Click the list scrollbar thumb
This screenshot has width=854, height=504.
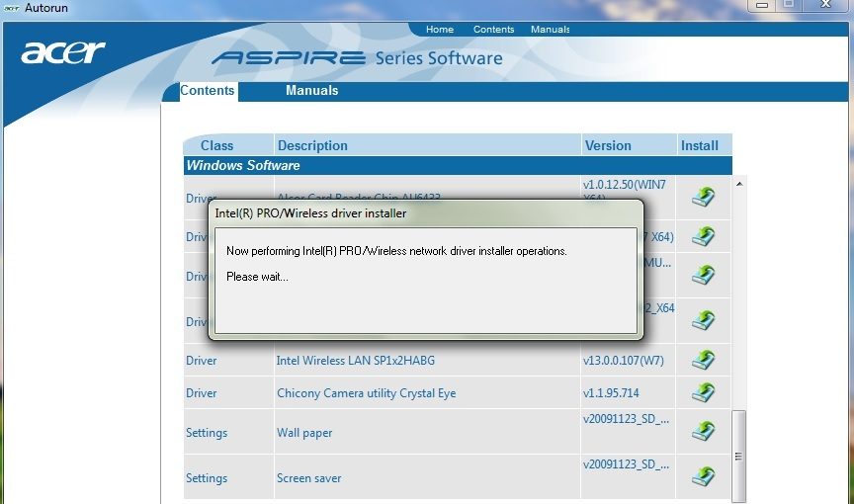(x=738, y=457)
